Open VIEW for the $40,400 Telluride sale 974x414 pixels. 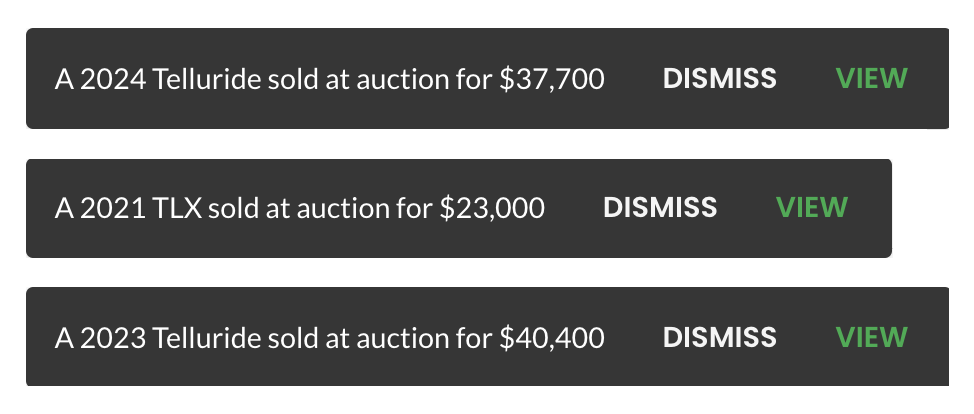(x=872, y=338)
